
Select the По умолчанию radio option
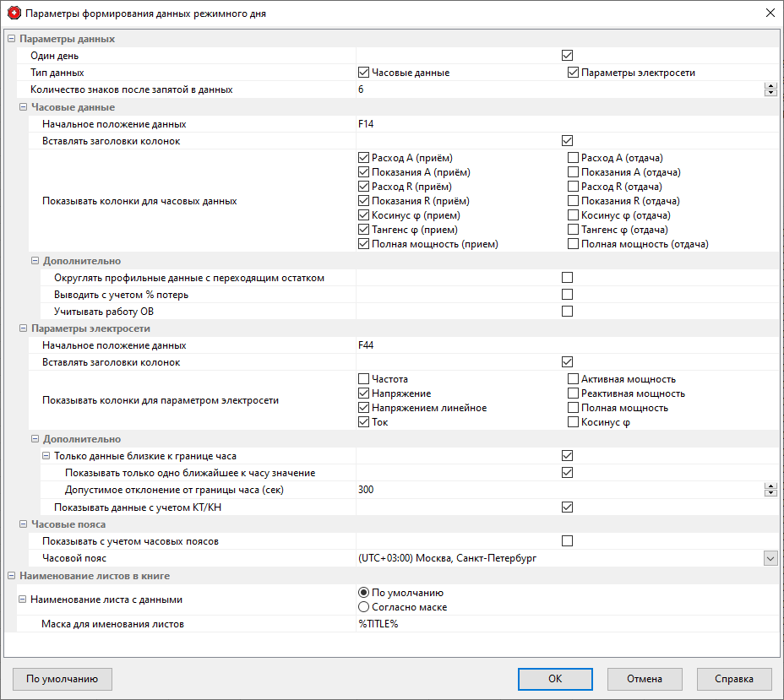pos(364,593)
